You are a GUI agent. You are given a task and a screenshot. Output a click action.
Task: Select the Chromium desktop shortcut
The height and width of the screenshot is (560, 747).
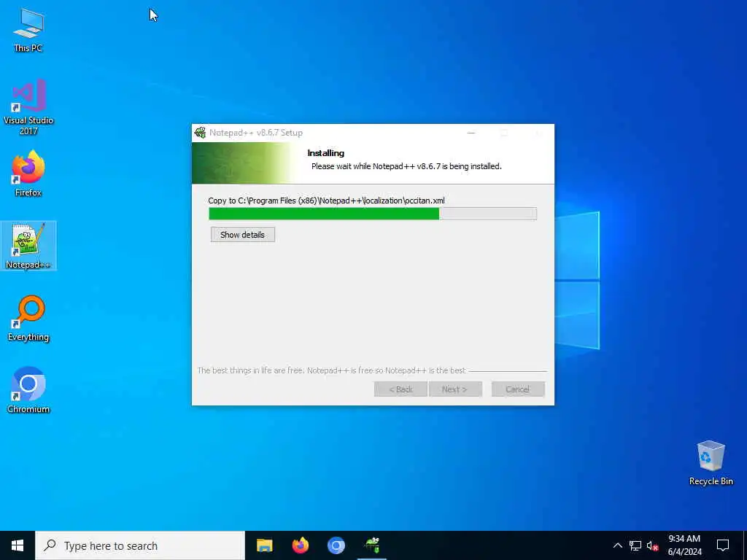[28, 390]
